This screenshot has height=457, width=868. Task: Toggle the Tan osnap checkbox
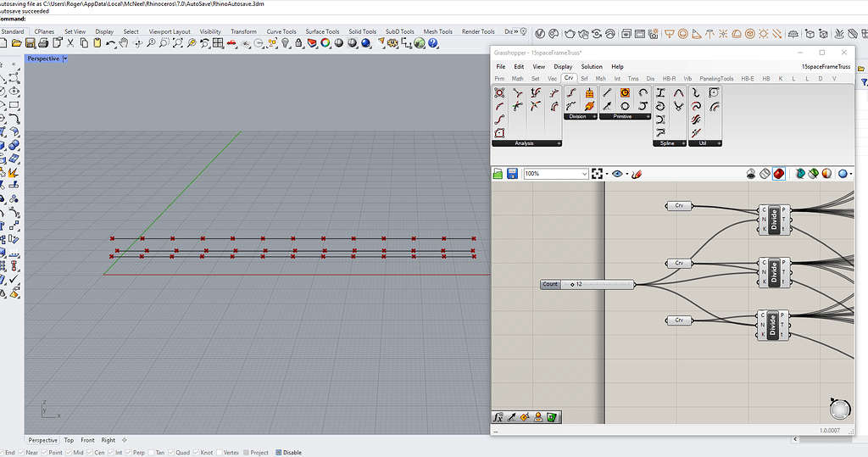tap(153, 453)
